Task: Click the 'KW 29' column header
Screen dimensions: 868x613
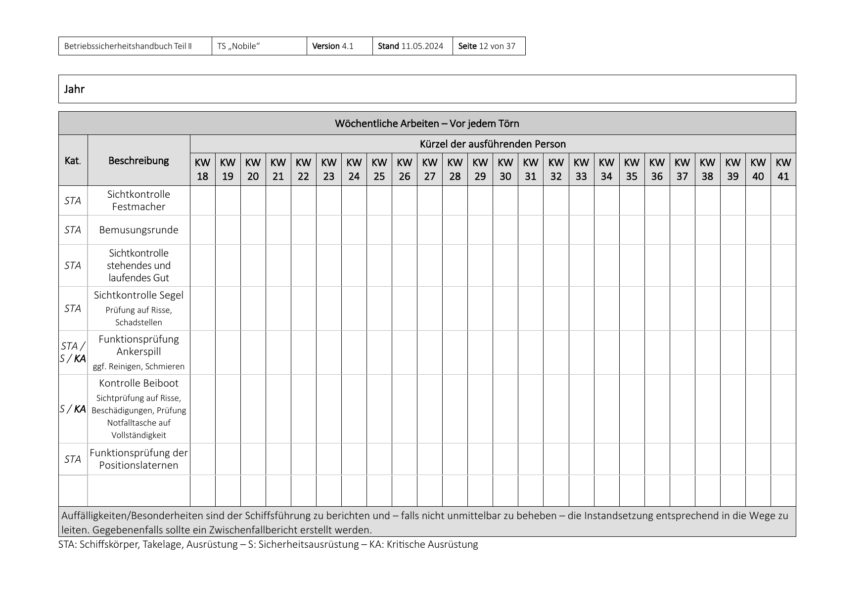Action: coord(480,170)
